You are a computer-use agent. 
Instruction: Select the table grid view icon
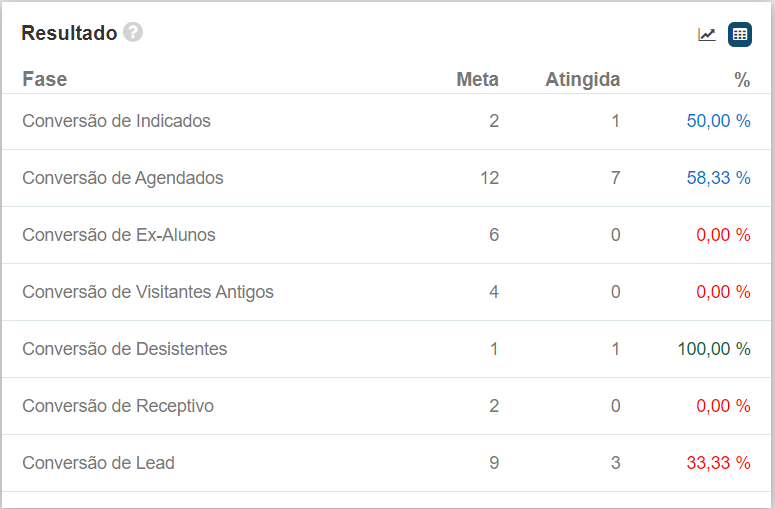pos(740,34)
